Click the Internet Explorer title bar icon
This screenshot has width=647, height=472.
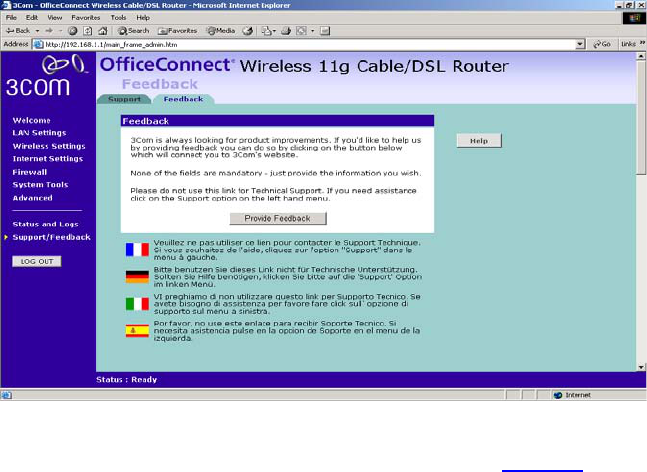click(x=6, y=5)
